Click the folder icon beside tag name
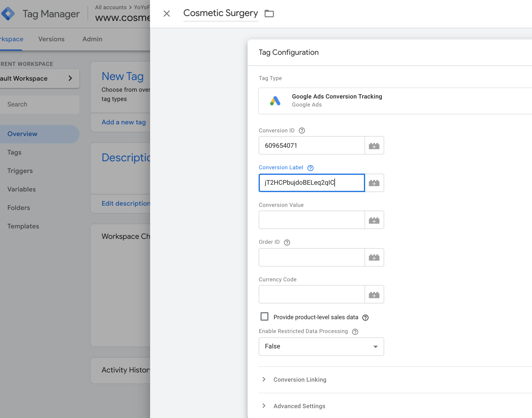This screenshot has width=532, height=418. (269, 14)
